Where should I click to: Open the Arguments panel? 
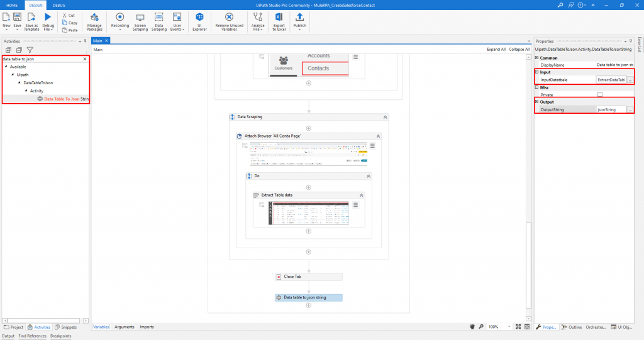pyautogui.click(x=125, y=327)
